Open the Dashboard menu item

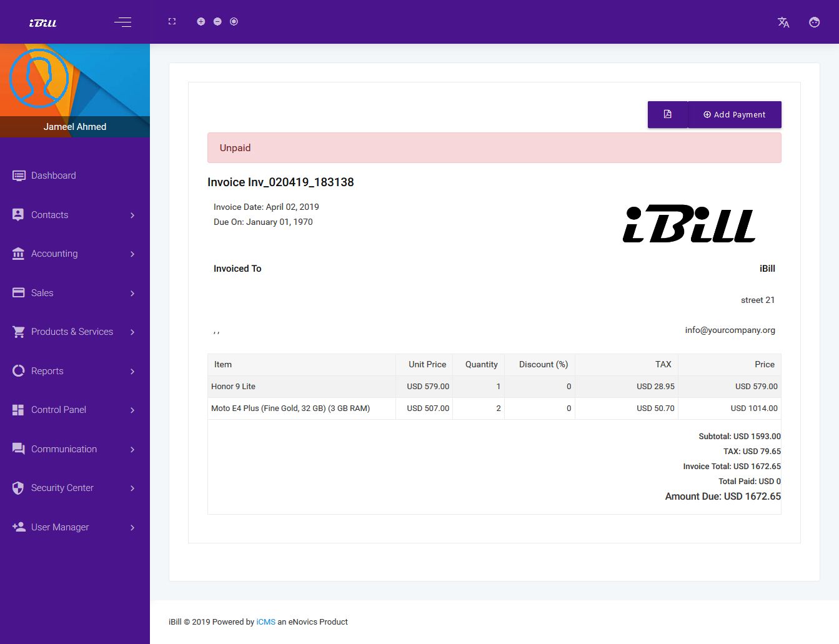pos(75,176)
